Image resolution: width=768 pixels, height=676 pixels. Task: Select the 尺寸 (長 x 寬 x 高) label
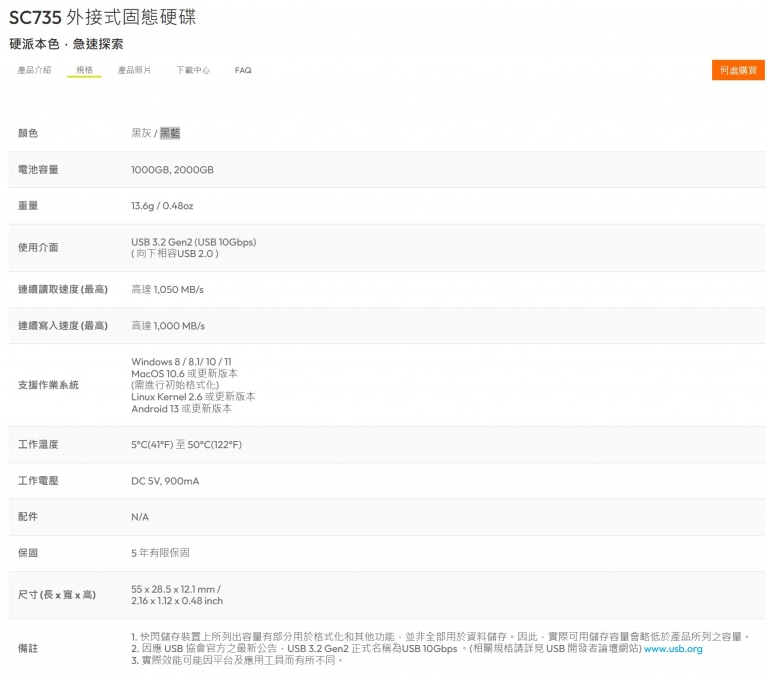point(57,595)
